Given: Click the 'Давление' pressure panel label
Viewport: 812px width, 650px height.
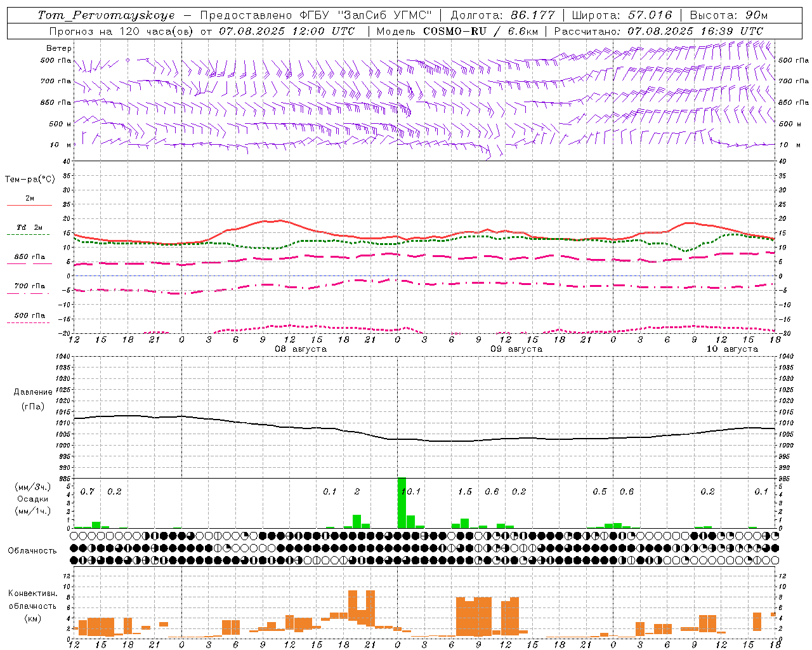Looking at the screenshot, I should (x=33, y=392).
